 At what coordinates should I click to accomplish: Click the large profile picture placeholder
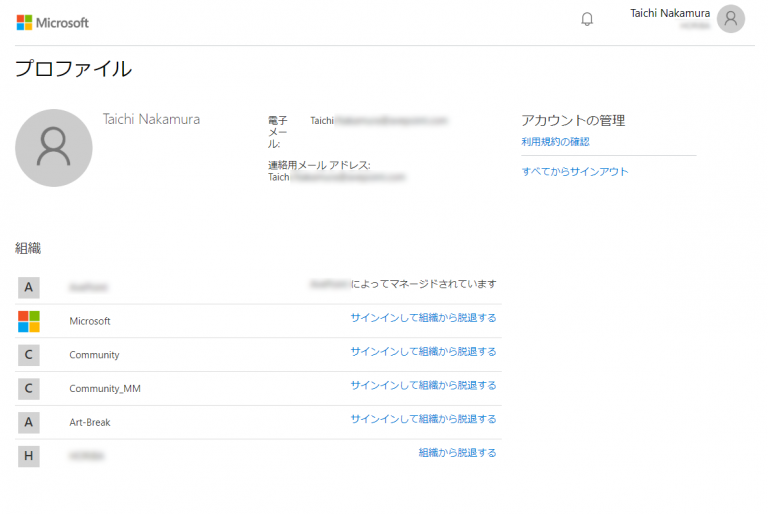(54, 148)
